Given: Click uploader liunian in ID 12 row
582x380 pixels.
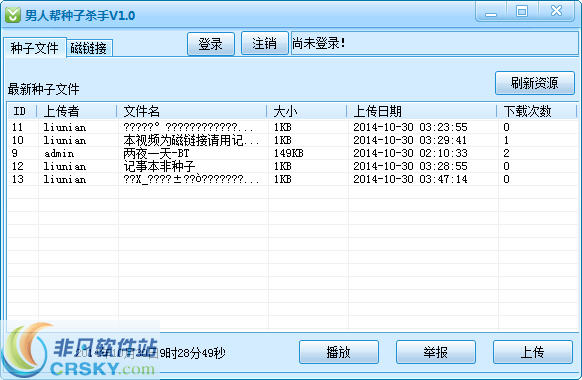Looking at the screenshot, I should (x=65, y=166).
